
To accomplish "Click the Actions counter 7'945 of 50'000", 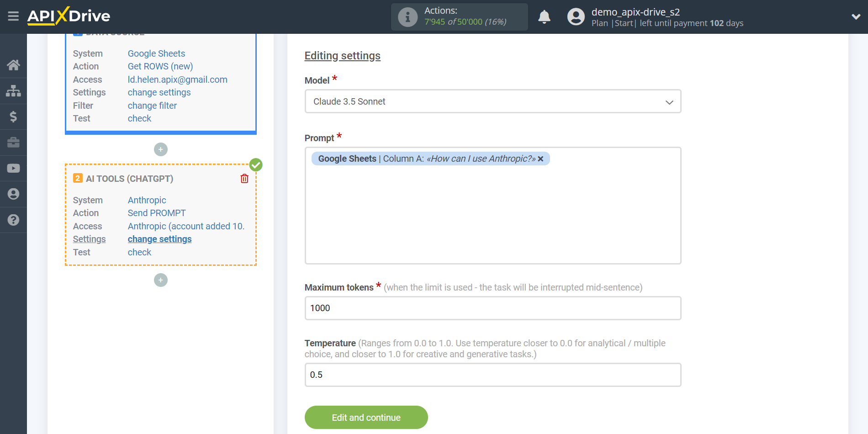I will click(x=465, y=22).
